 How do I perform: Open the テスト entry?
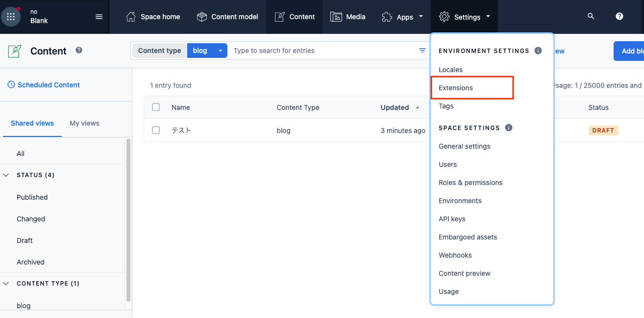pyautogui.click(x=181, y=131)
